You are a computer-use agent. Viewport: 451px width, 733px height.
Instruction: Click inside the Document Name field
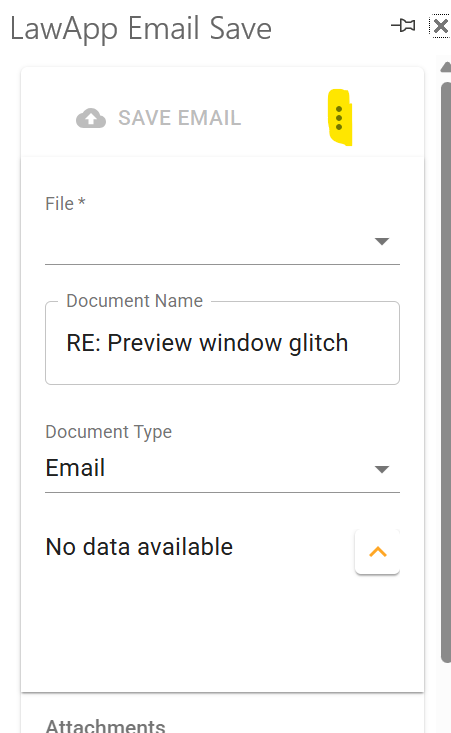[x=222, y=343]
